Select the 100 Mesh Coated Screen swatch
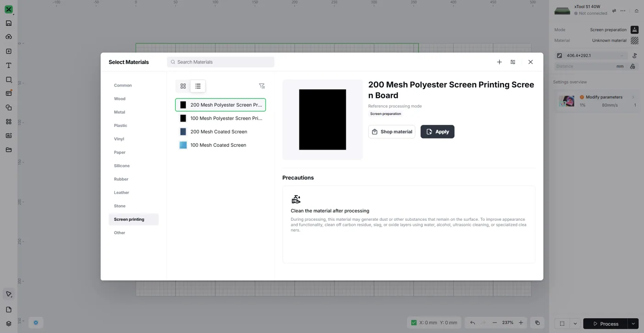Viewport: 644px width, 333px height. [183, 145]
